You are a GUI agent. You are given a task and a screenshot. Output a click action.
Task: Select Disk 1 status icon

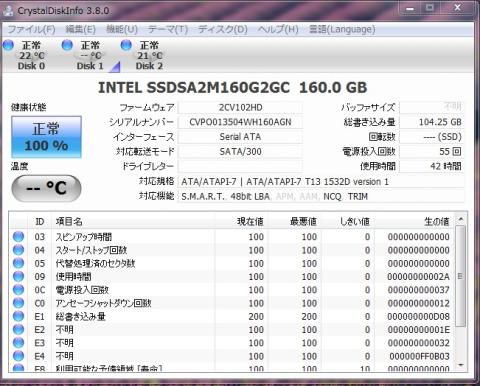(x=67, y=45)
